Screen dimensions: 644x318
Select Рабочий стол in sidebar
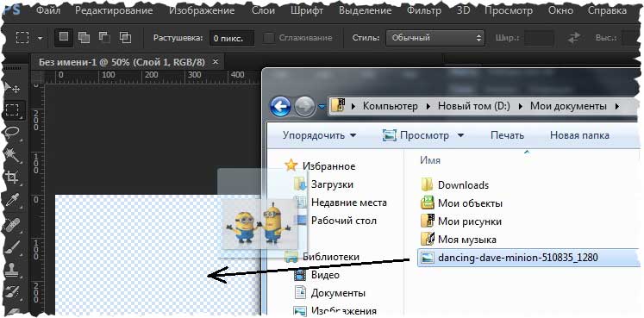[343, 221]
